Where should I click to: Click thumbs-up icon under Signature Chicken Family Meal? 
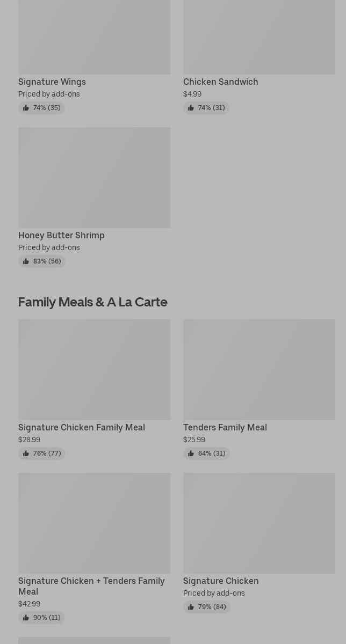point(26,453)
